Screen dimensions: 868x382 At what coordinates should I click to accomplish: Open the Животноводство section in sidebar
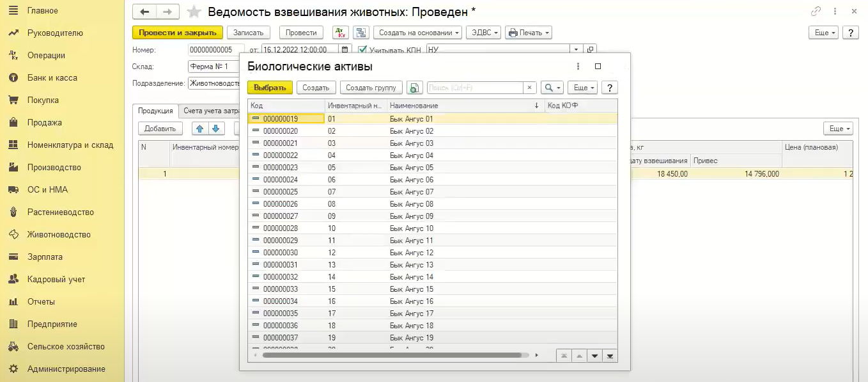(59, 234)
